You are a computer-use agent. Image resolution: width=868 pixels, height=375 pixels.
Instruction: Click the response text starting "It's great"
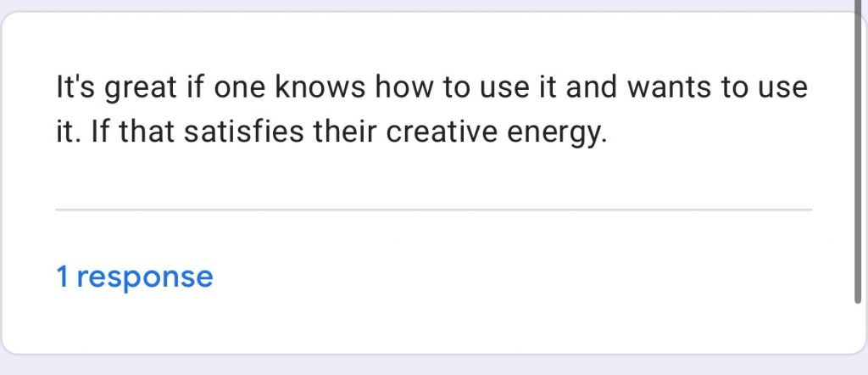point(431,110)
